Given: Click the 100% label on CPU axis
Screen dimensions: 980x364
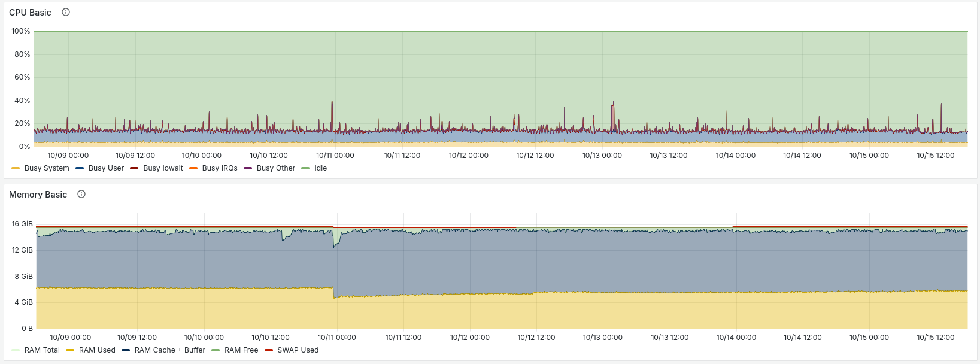Looking at the screenshot, I should (21, 31).
